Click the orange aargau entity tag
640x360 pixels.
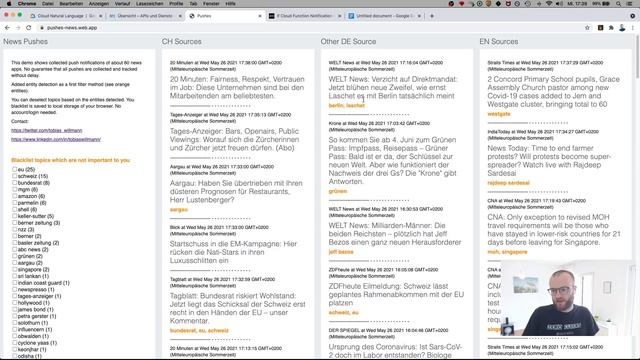(179, 209)
